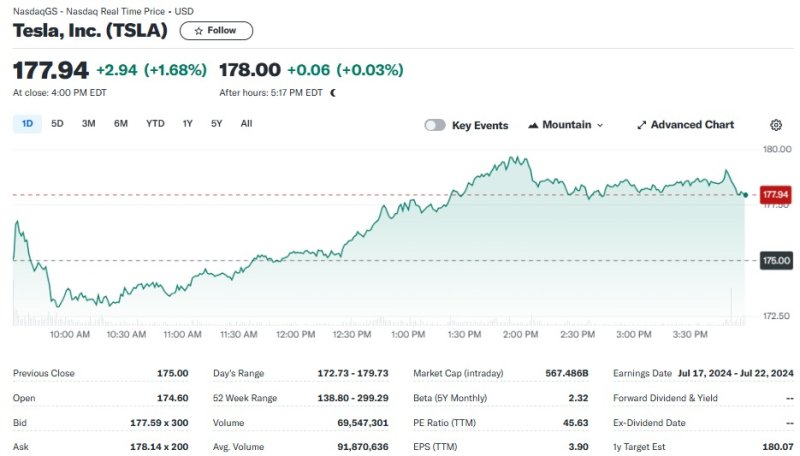Select the 1D time range tab
Image resolution: width=800 pixels, height=456 pixels.
click(x=27, y=124)
